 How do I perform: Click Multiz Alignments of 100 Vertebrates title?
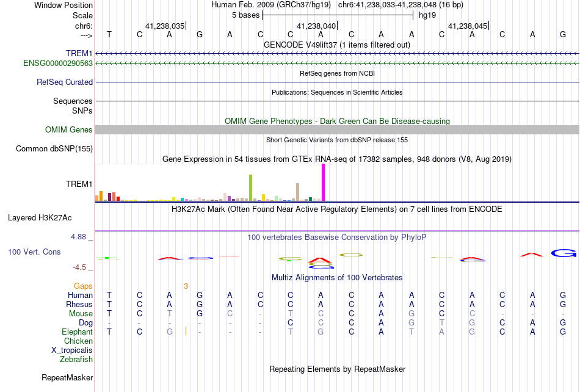337,277
